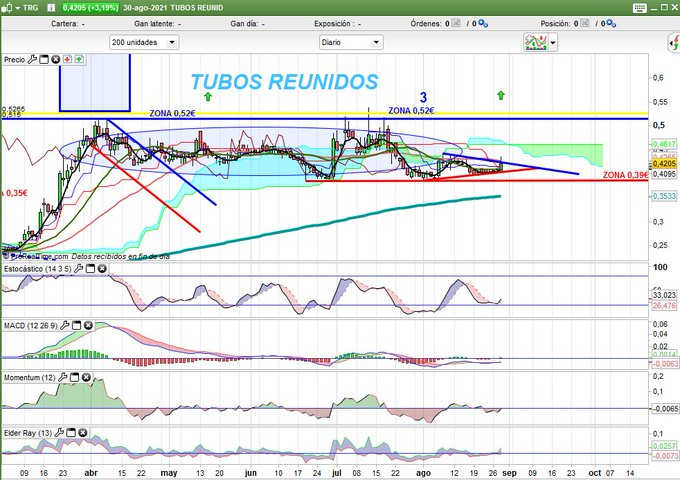This screenshot has height=480, width=680.
Task: Click the current price label 0,4205 on axis
Action: [664, 163]
